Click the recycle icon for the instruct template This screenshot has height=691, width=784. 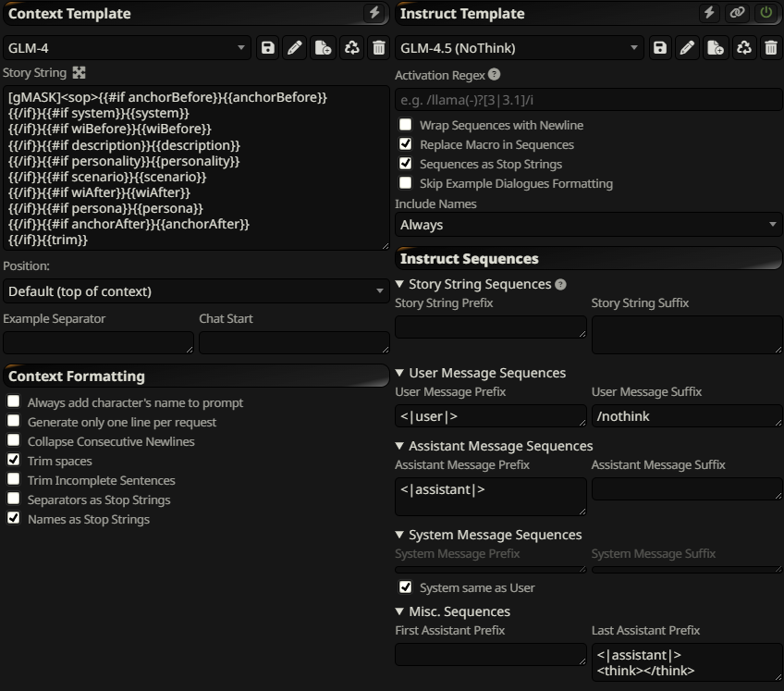click(x=743, y=48)
